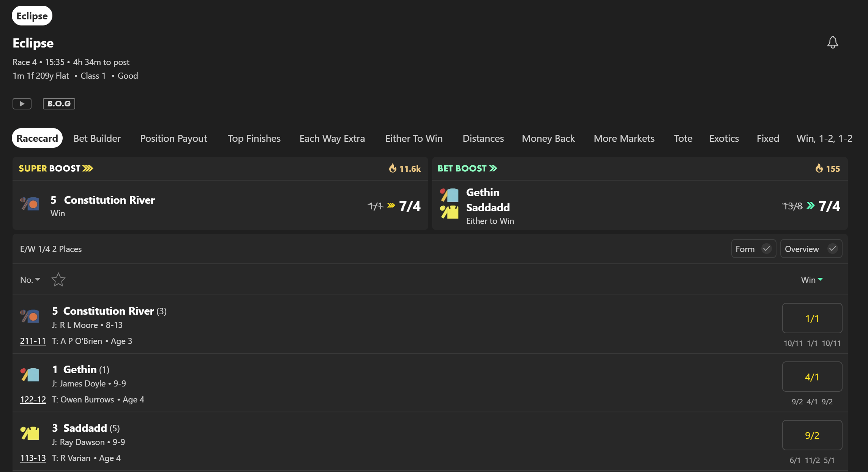868x472 pixels.
Task: Open the Win market dropdown
Action: (812, 280)
